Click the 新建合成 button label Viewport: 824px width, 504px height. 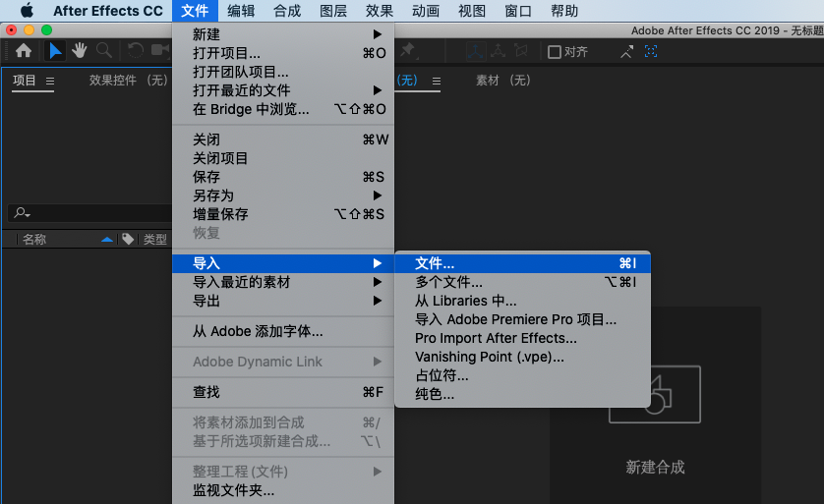(655, 467)
